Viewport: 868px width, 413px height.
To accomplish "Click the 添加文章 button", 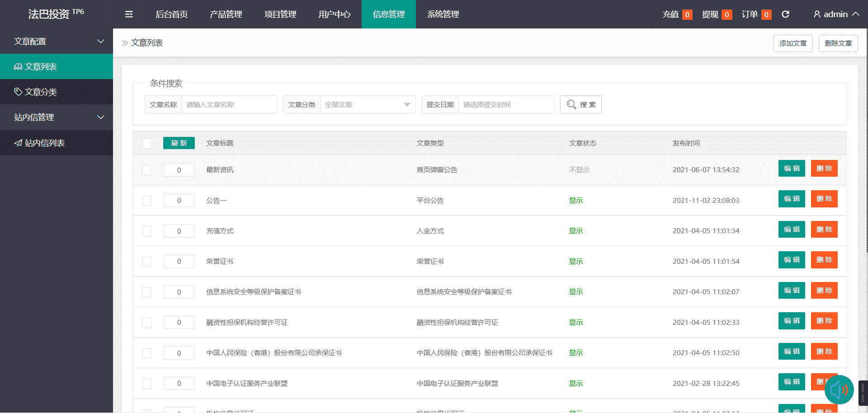I will [793, 43].
